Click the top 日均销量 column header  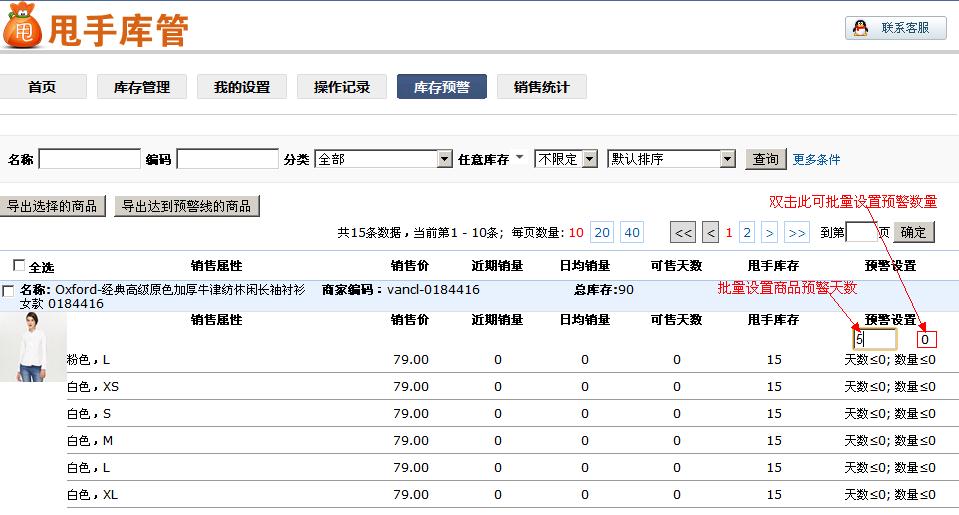585,265
